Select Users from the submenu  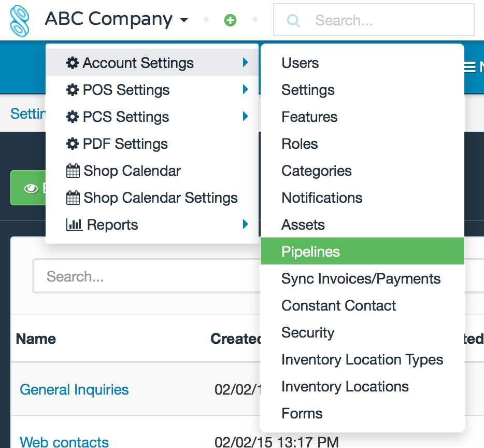[299, 62]
